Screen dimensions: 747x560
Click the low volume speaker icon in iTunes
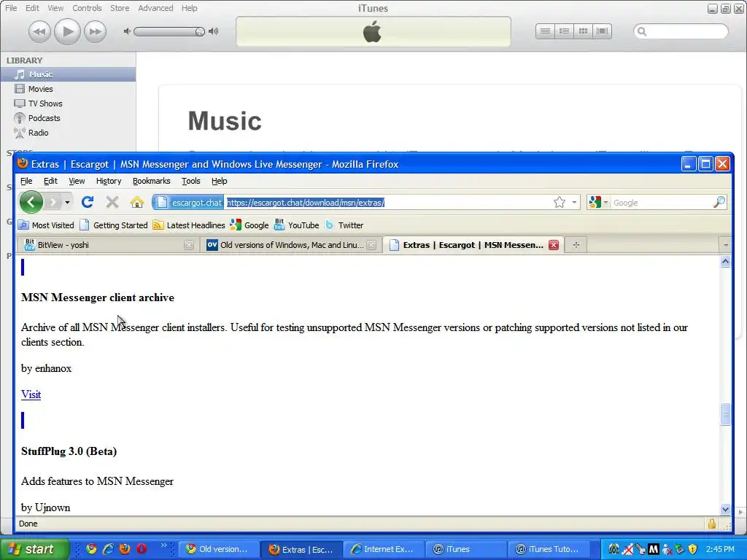[127, 31]
